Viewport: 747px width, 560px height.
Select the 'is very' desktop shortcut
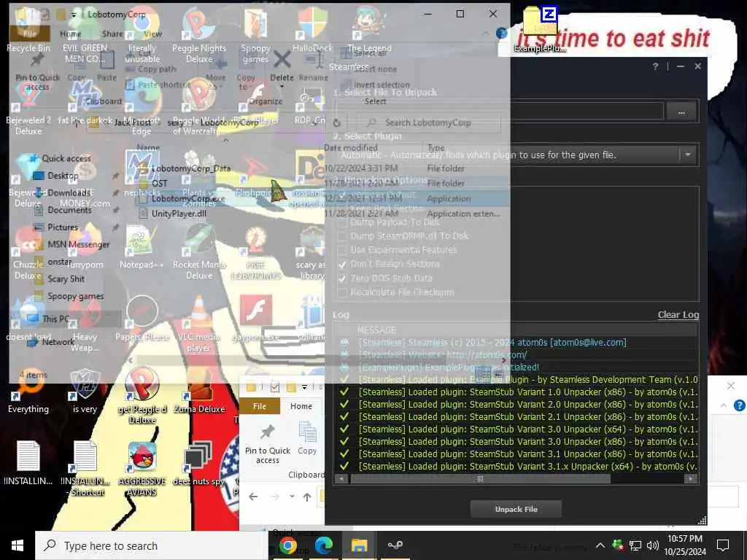[x=85, y=391]
